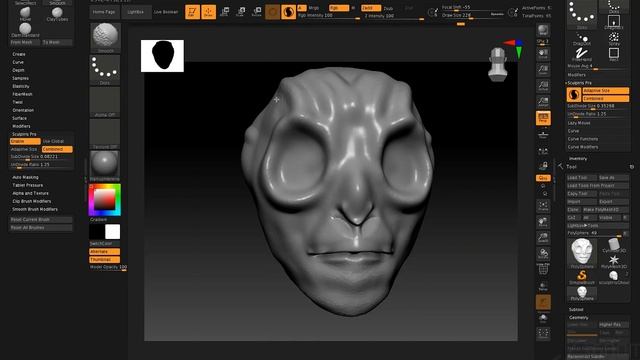
Task: Activate the Rotate transform mode icon
Action: click(x=256, y=12)
